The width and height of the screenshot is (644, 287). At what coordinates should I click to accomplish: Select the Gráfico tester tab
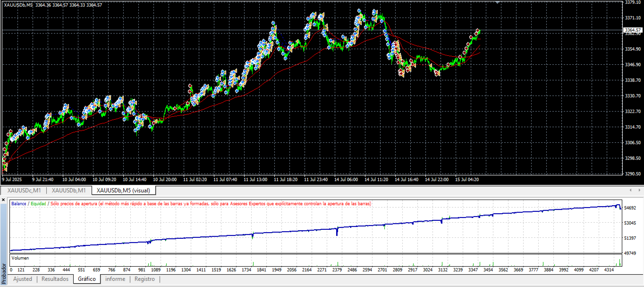click(x=87, y=279)
